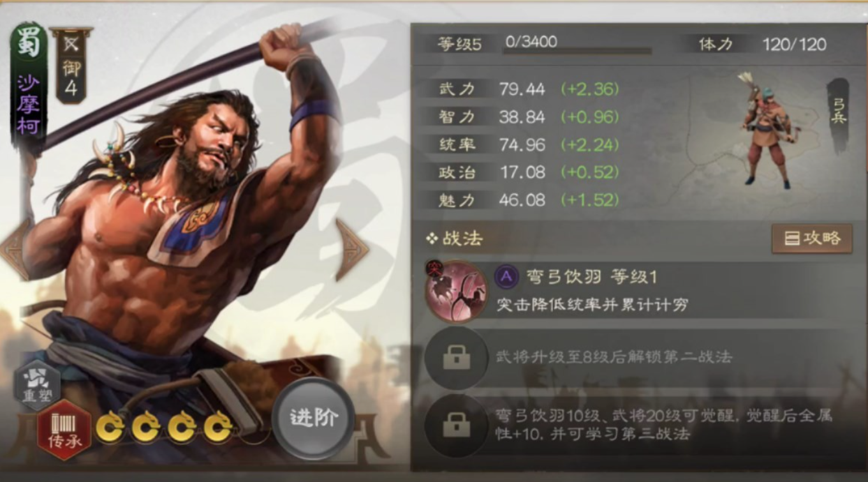Click the 御 4 cost badge
The width and height of the screenshot is (868, 482).
point(71,64)
